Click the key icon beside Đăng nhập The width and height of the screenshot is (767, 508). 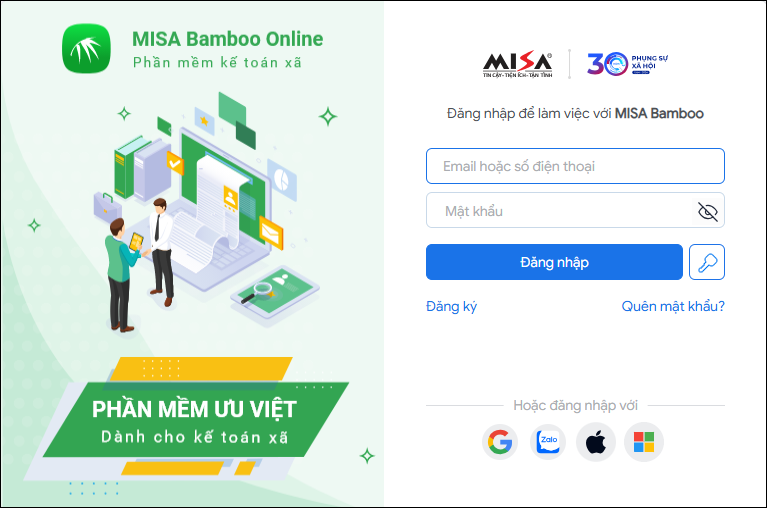coord(707,262)
